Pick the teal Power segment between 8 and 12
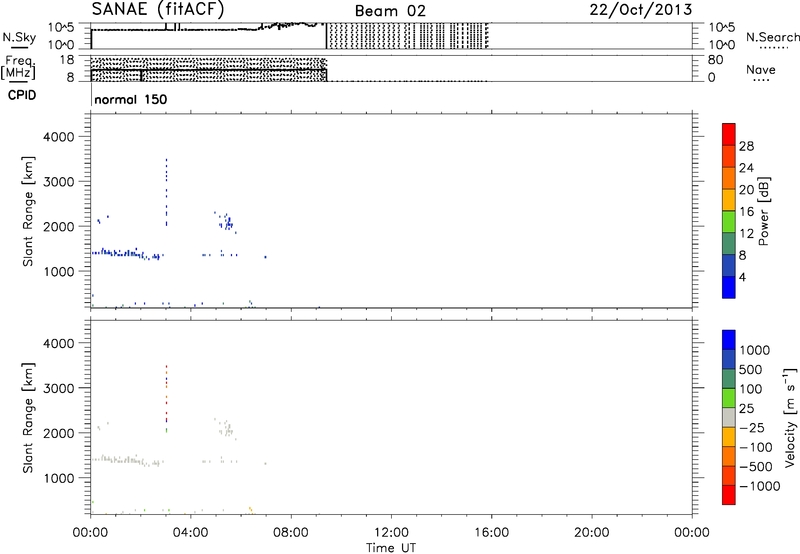Screen dimensions: 800x554 click(729, 243)
